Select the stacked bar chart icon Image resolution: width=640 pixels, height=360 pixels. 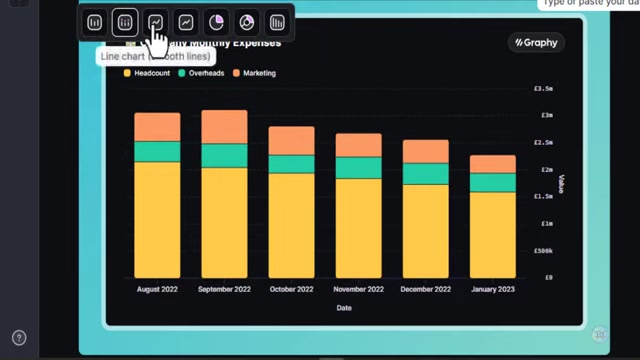click(125, 22)
